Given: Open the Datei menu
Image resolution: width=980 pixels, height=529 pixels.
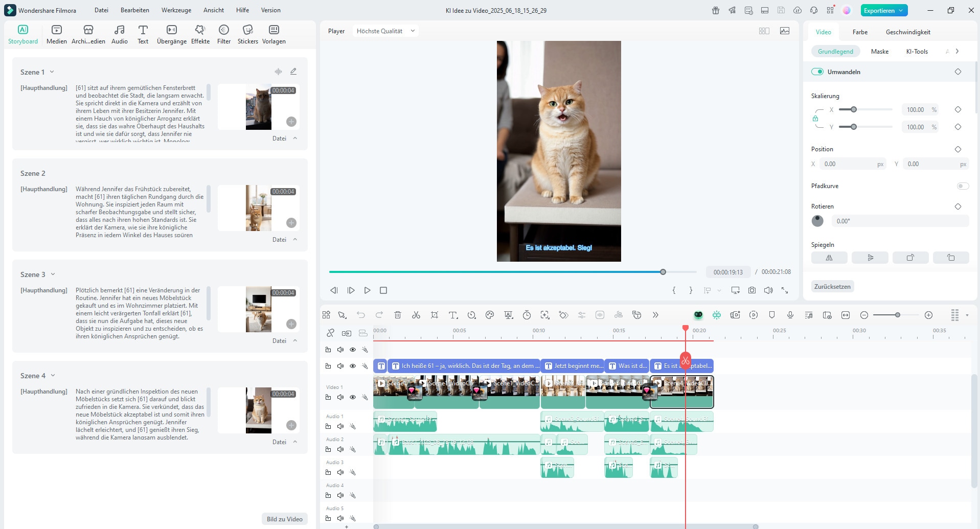Looking at the screenshot, I should point(101,10).
